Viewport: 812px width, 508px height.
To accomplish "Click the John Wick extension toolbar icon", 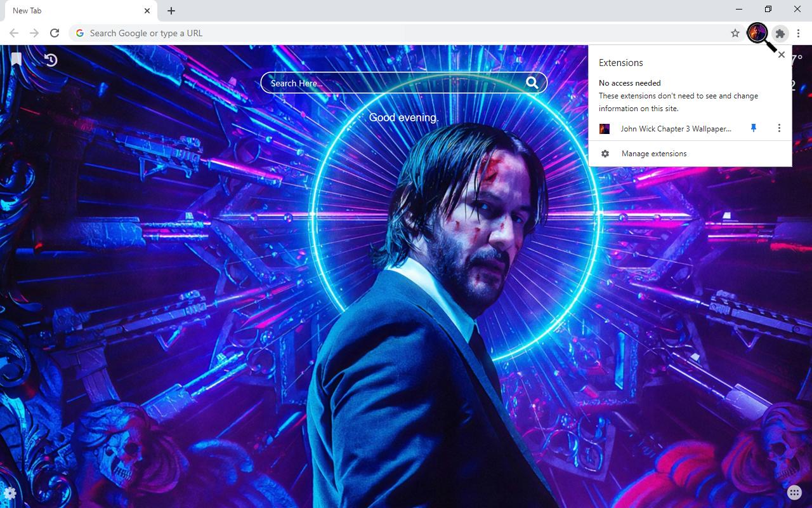I will [x=757, y=33].
